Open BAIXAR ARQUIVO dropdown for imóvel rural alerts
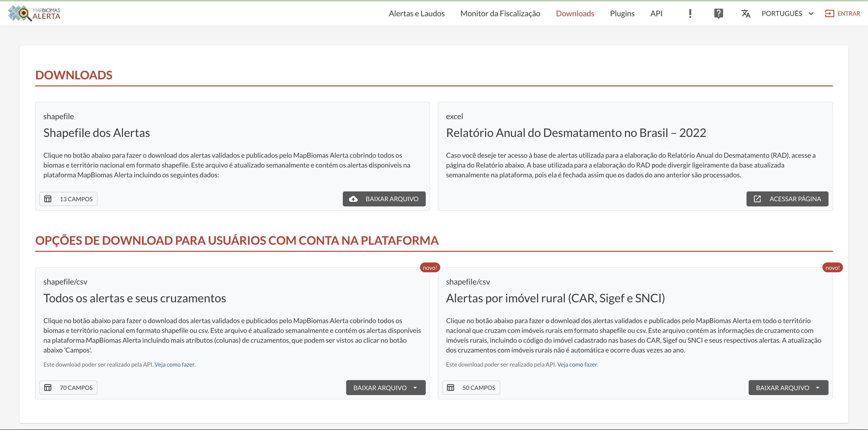868x430 pixels. coord(788,387)
